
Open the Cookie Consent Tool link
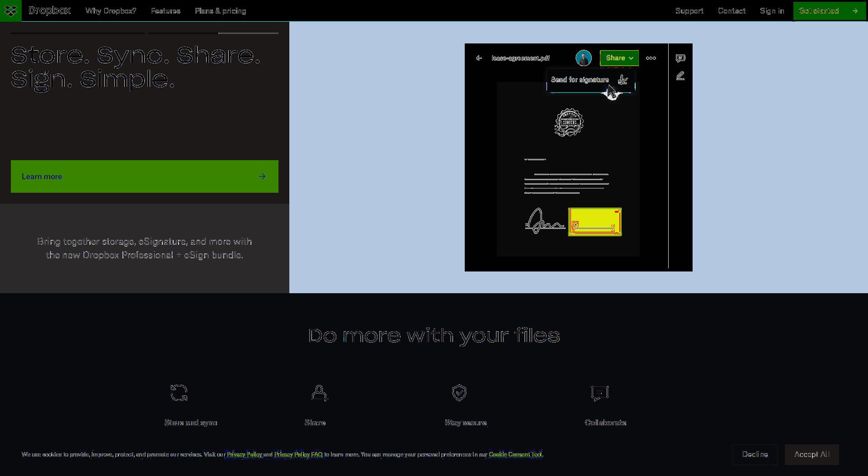(x=515, y=454)
